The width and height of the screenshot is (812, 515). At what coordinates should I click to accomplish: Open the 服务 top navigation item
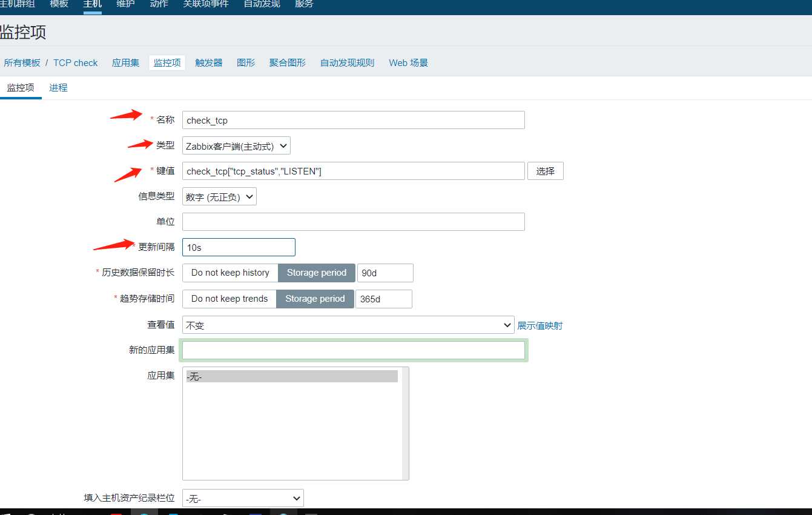click(x=304, y=4)
